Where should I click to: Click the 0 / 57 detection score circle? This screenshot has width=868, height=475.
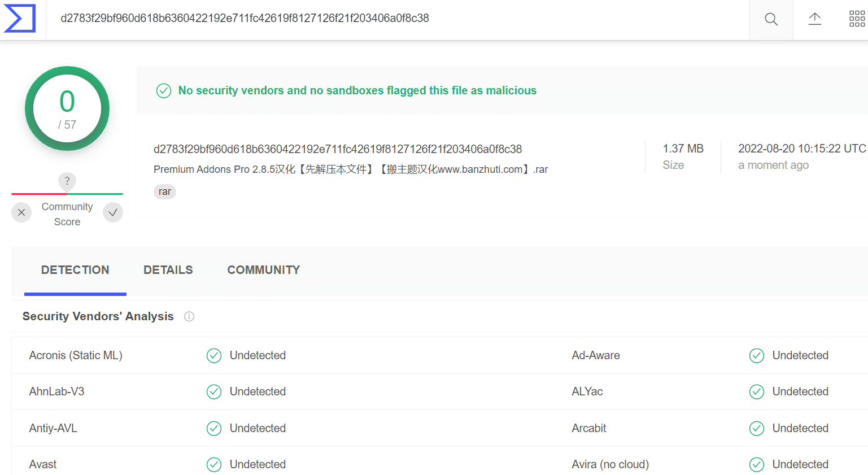(67, 109)
